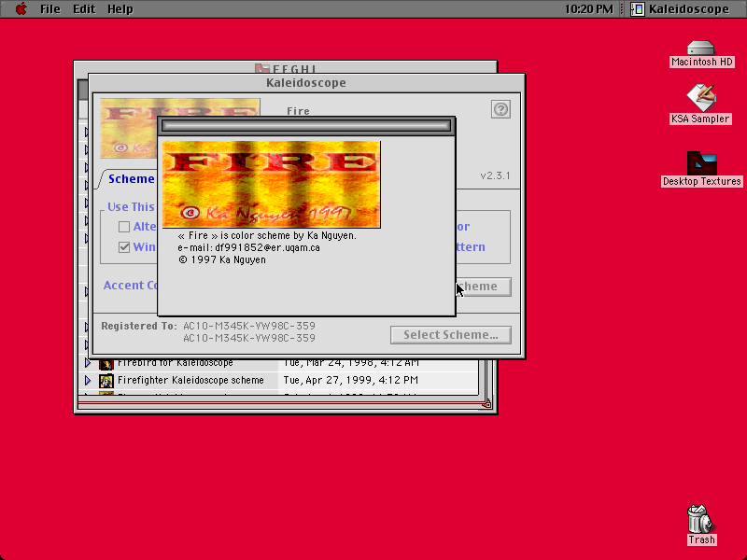
Task: Open the File menu
Action: pyautogui.click(x=50, y=9)
